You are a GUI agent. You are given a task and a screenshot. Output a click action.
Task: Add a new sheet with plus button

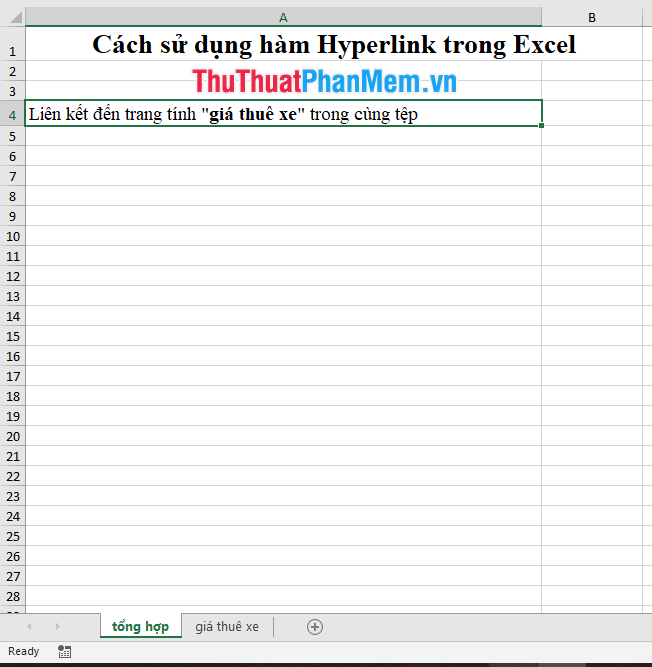tap(315, 627)
